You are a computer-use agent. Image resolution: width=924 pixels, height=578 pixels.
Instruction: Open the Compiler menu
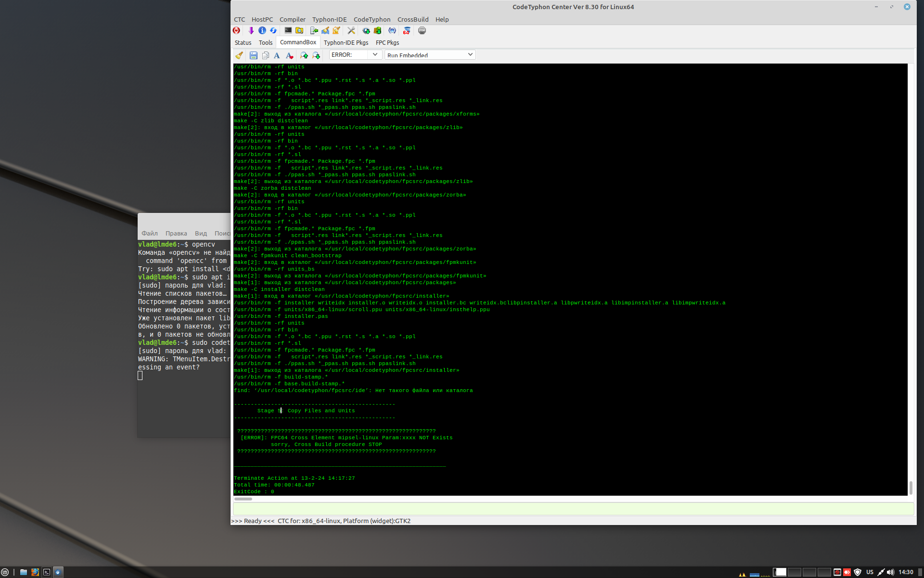pos(293,19)
